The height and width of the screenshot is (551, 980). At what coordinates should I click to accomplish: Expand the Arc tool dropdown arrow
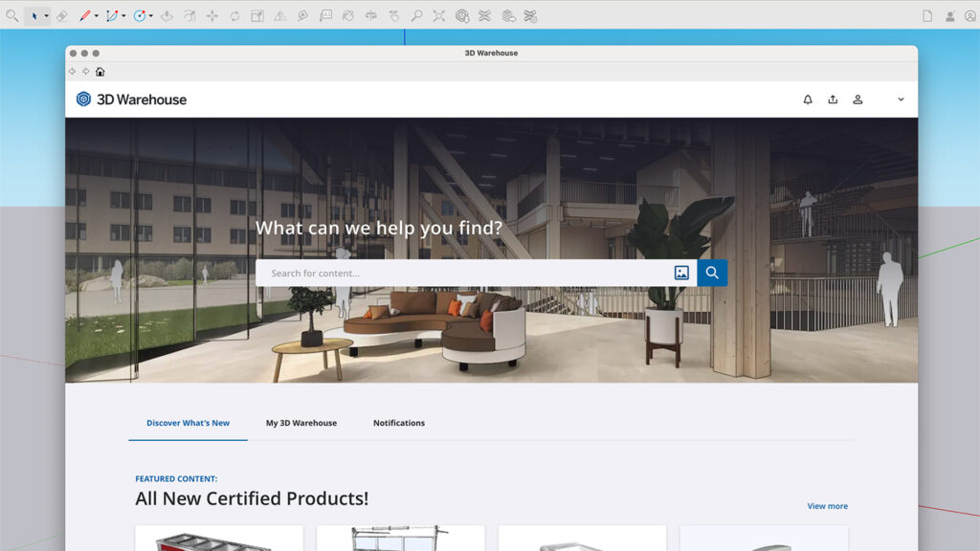(x=123, y=16)
